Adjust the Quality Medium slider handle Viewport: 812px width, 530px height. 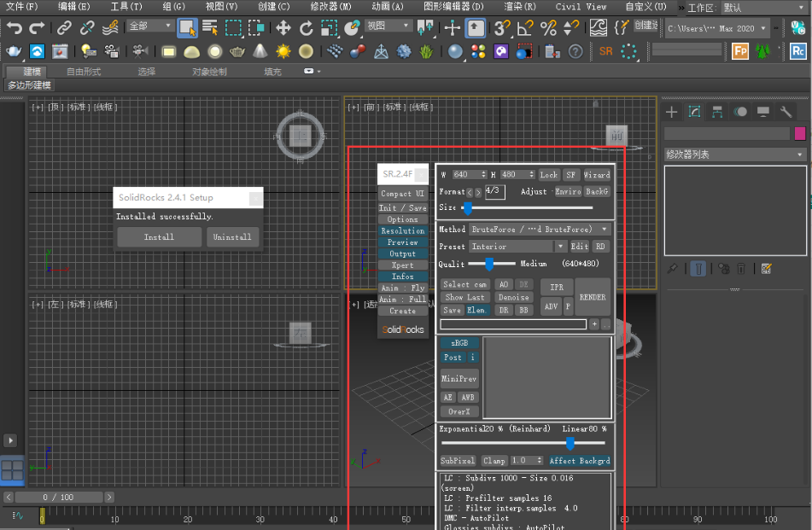click(489, 264)
